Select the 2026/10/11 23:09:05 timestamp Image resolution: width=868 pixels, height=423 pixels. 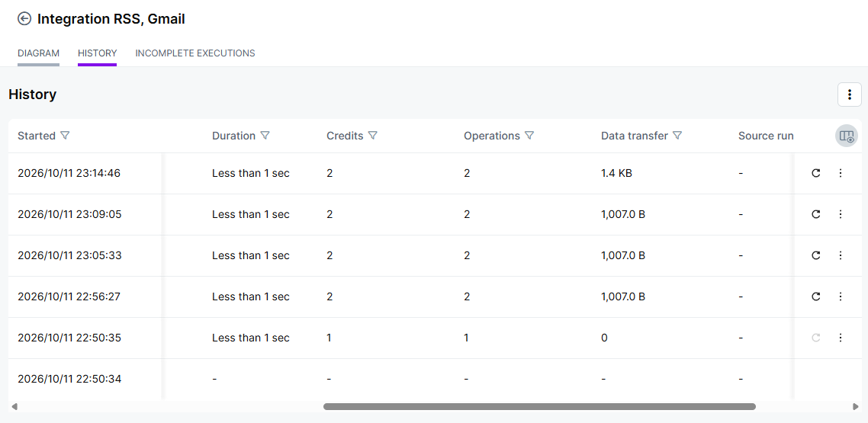click(x=69, y=214)
